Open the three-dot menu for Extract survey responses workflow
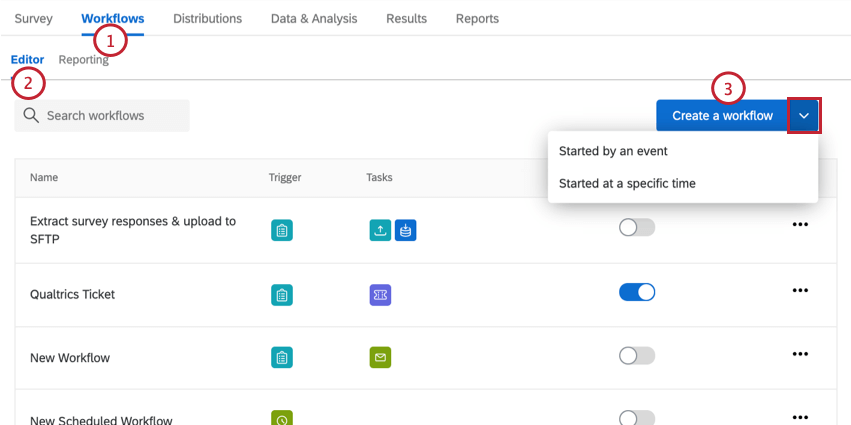The width and height of the screenshot is (851, 425). coord(800,225)
